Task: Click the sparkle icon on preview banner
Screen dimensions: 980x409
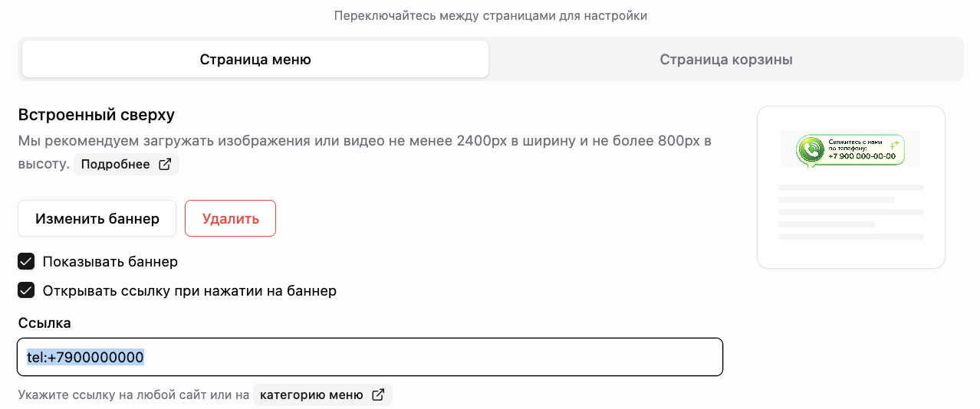Action: coord(895,143)
